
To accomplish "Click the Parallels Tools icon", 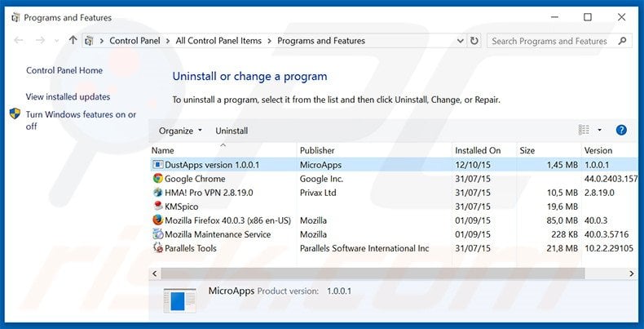I will pos(157,248).
